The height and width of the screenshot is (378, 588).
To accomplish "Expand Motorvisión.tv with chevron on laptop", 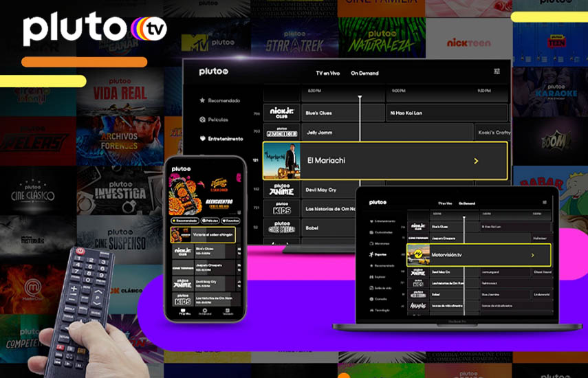I will pyautogui.click(x=532, y=255).
